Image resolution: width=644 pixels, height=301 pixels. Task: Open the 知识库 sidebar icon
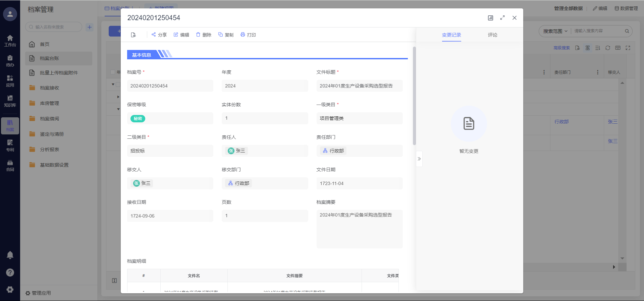(x=10, y=101)
